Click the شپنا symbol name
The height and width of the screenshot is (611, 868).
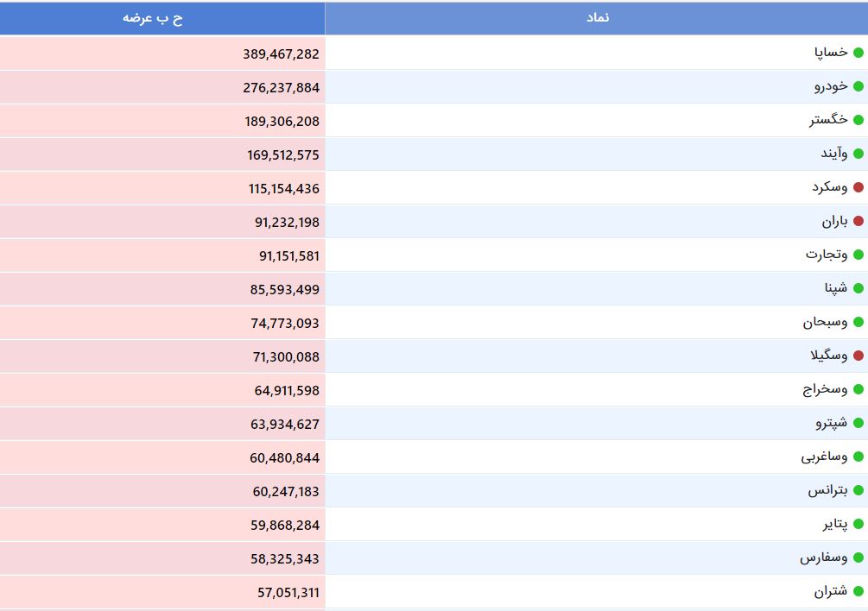click(836, 288)
